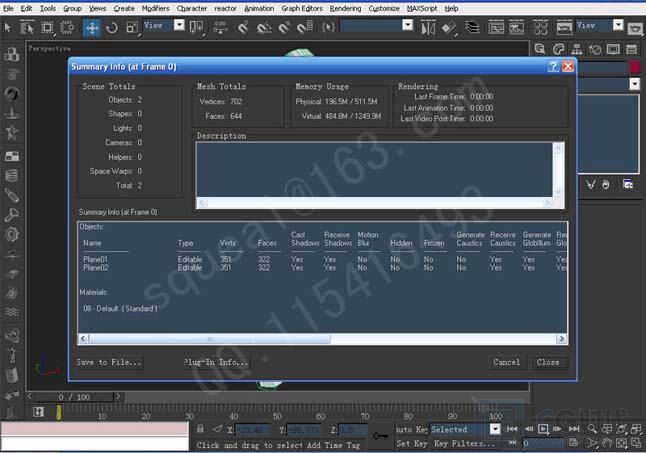Switch to the Hierarchy command panel
The width and height of the screenshot is (646, 453).
577,49
